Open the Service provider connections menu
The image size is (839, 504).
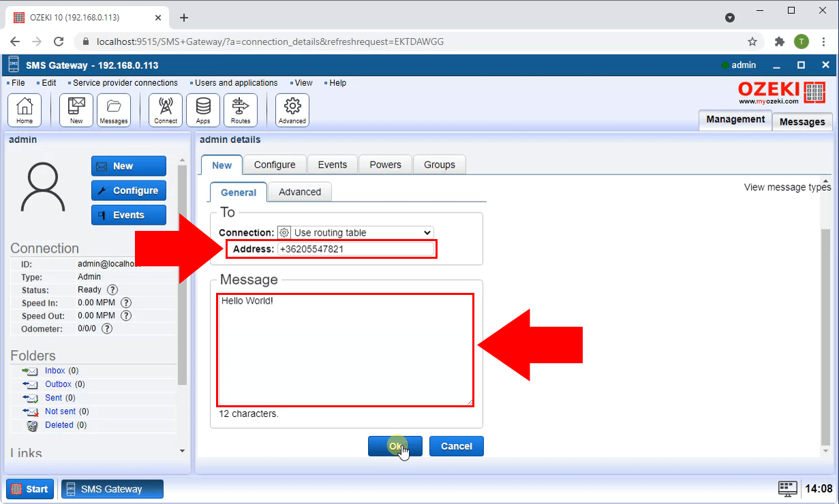125,83
